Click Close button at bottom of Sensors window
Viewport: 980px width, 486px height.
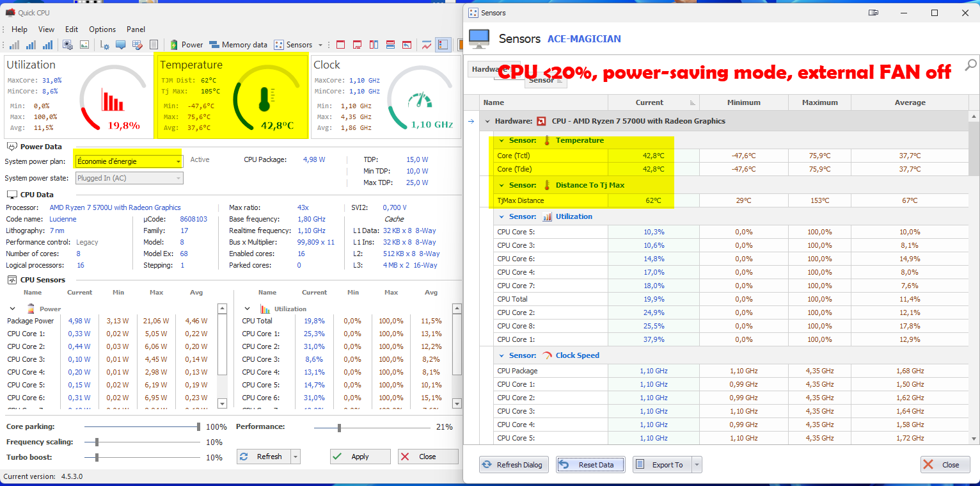tap(945, 465)
